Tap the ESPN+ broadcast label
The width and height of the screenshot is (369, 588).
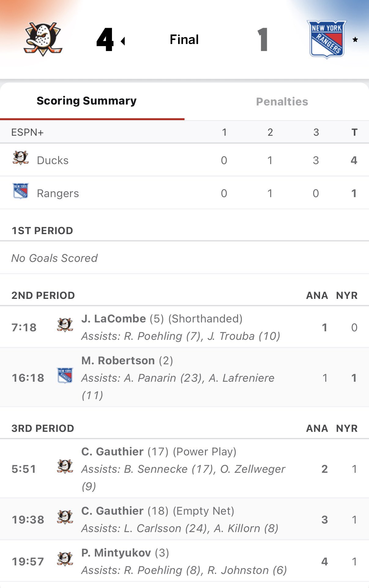point(27,132)
